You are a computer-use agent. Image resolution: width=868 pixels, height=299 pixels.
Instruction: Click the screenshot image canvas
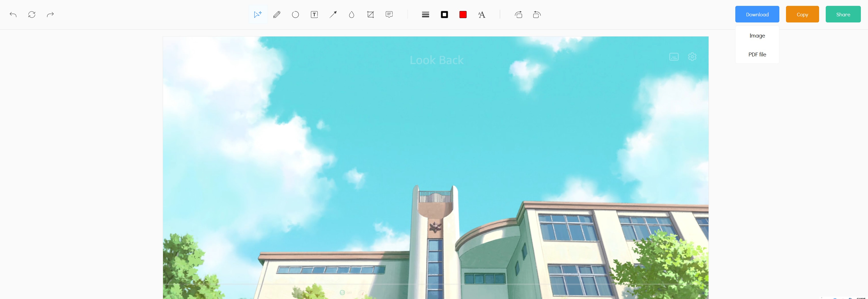(436, 167)
